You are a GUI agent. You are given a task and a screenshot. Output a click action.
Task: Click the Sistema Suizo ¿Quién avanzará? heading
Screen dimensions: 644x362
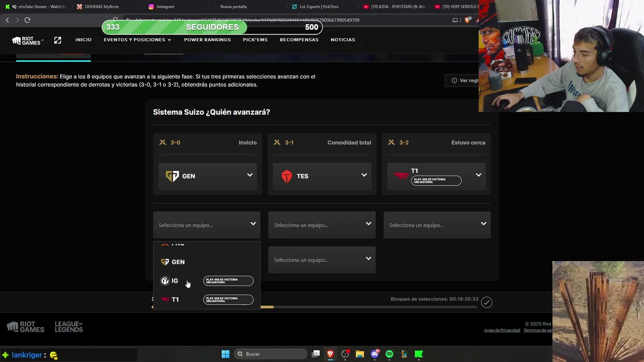[x=211, y=112]
